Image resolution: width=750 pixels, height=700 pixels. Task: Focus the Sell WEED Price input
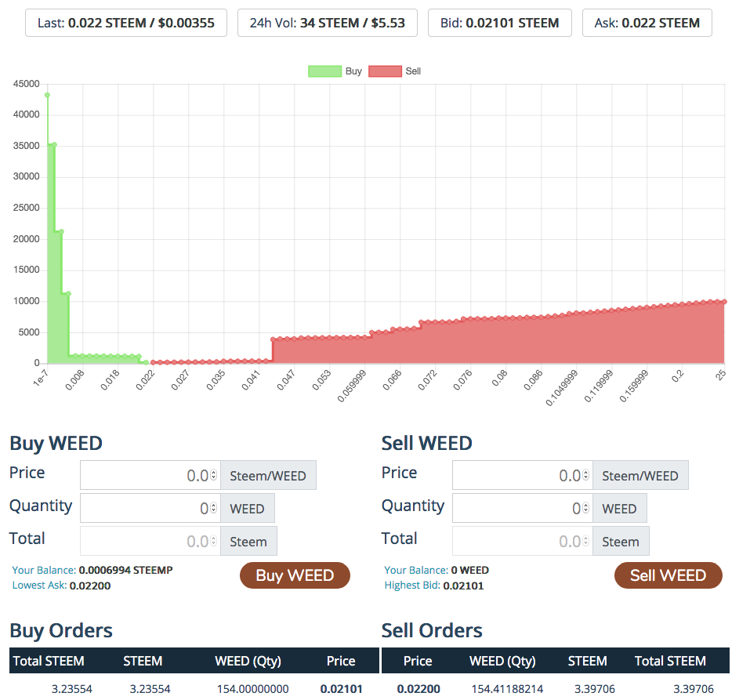(x=522, y=475)
